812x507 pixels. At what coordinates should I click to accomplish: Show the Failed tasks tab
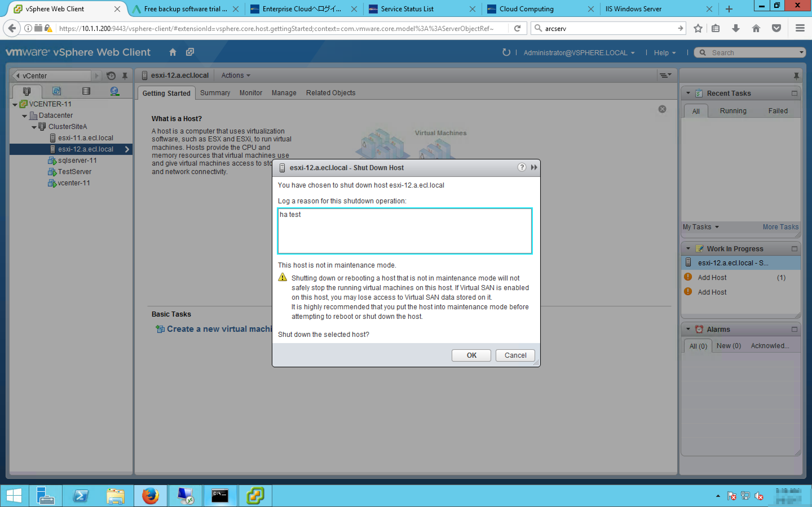coord(777,111)
